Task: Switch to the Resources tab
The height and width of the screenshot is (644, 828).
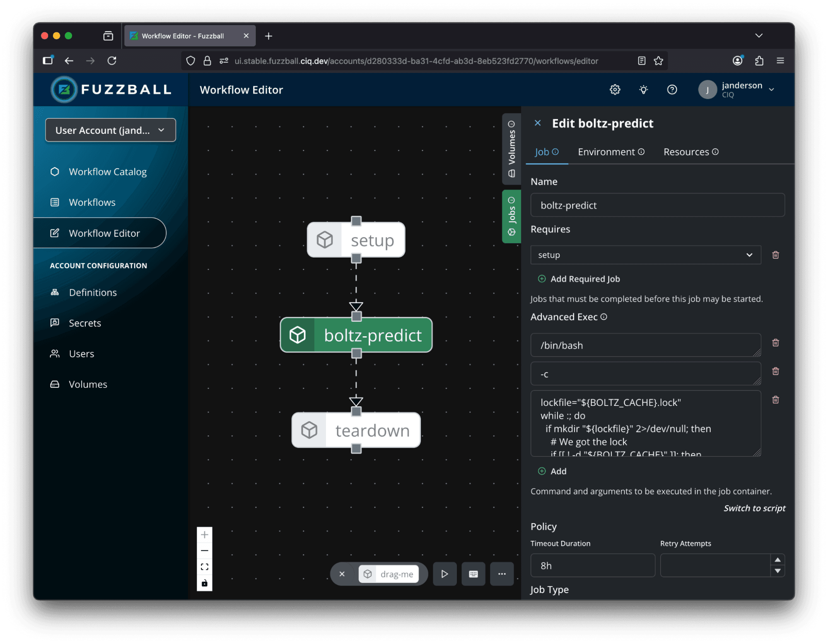Action: (691, 152)
